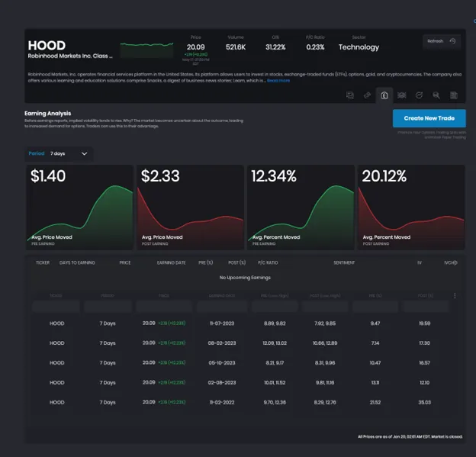Select the 11-07-2023 earning date cell
Viewport: 476px width, 457px height.
(222, 323)
